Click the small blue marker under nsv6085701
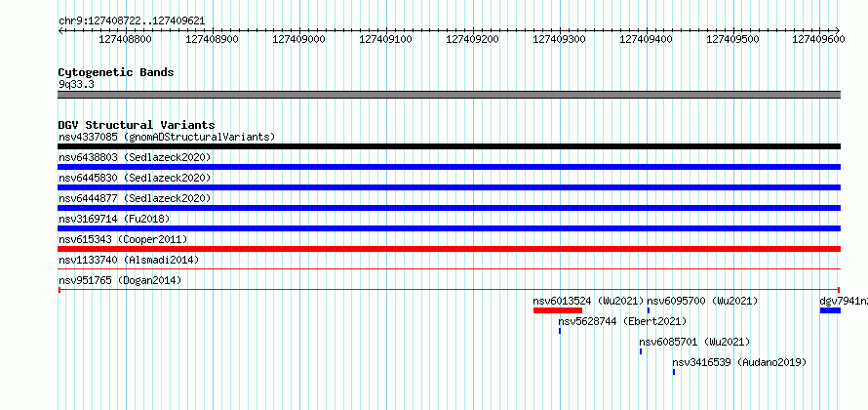This screenshot has height=410, width=868. point(641,351)
